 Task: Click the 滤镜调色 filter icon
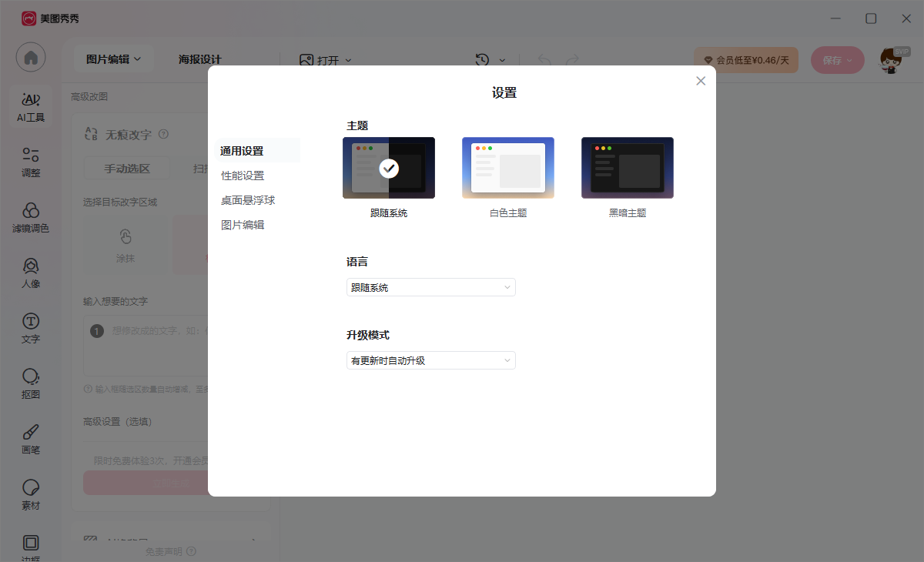tap(30, 218)
